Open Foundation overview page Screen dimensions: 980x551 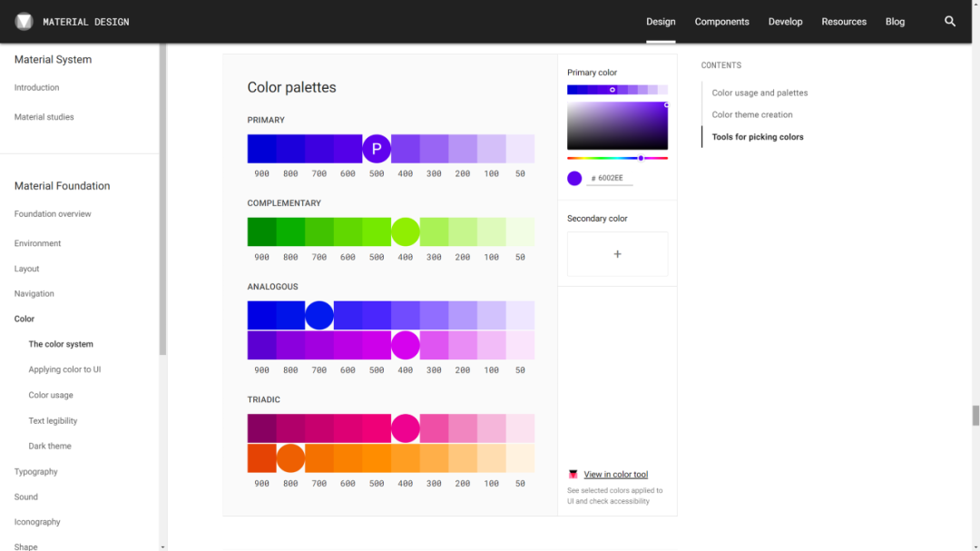point(53,214)
